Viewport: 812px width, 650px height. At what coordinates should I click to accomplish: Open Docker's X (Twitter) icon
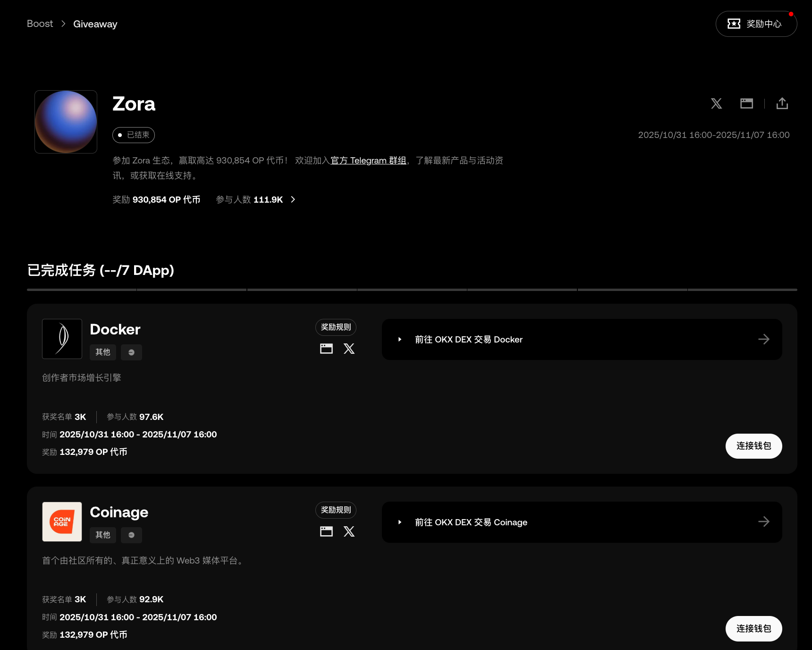pyautogui.click(x=349, y=349)
